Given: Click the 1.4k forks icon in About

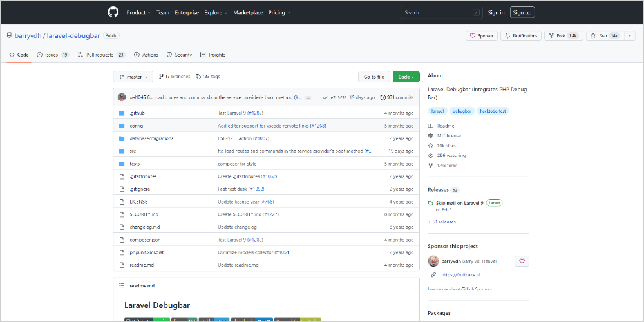Looking at the screenshot, I should tap(430, 166).
